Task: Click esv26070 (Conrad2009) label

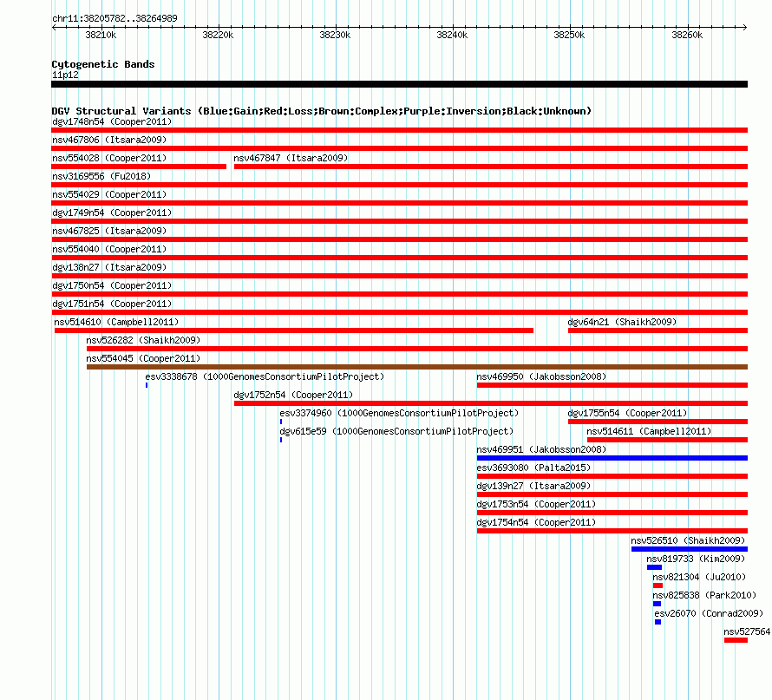Action: click(709, 613)
